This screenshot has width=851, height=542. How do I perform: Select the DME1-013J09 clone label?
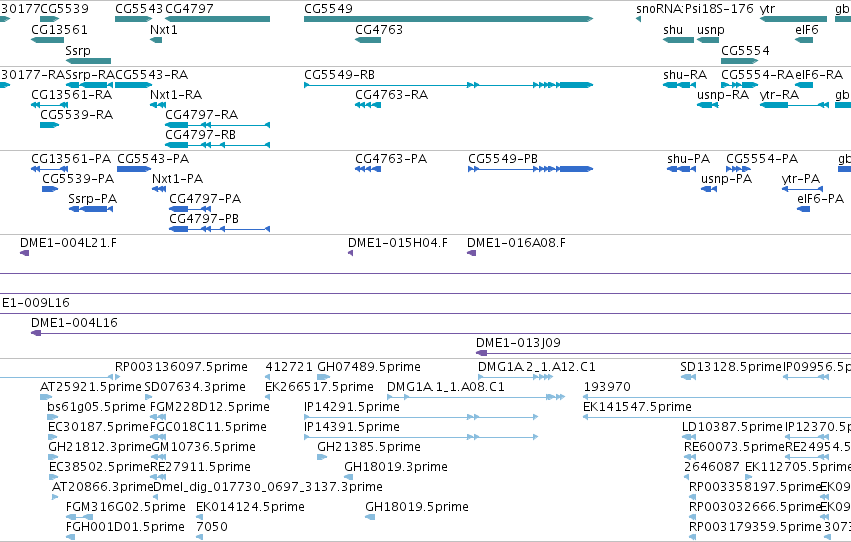tap(518, 343)
